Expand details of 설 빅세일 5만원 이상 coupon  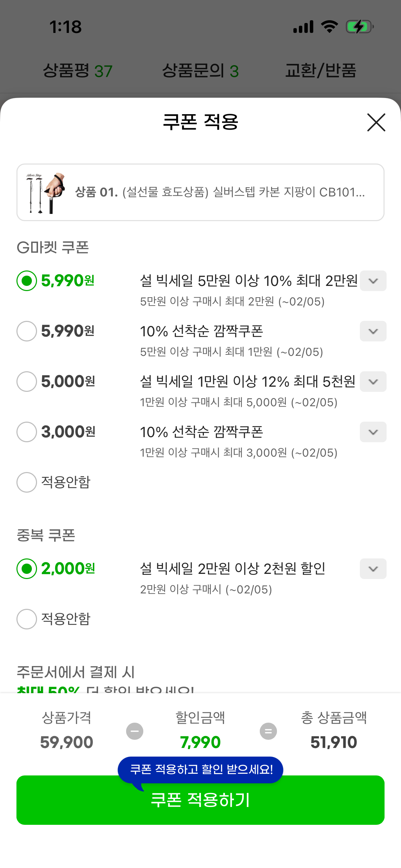[373, 281]
